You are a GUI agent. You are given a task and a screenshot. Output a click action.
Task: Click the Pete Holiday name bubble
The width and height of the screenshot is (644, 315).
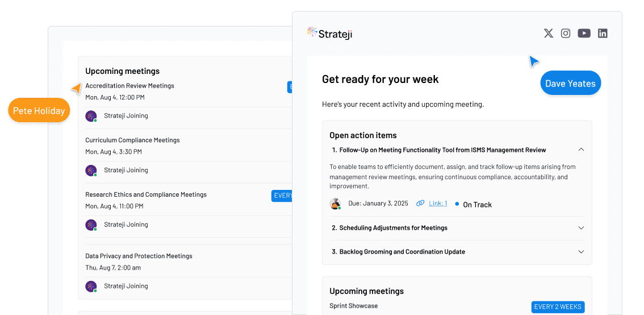(39, 110)
